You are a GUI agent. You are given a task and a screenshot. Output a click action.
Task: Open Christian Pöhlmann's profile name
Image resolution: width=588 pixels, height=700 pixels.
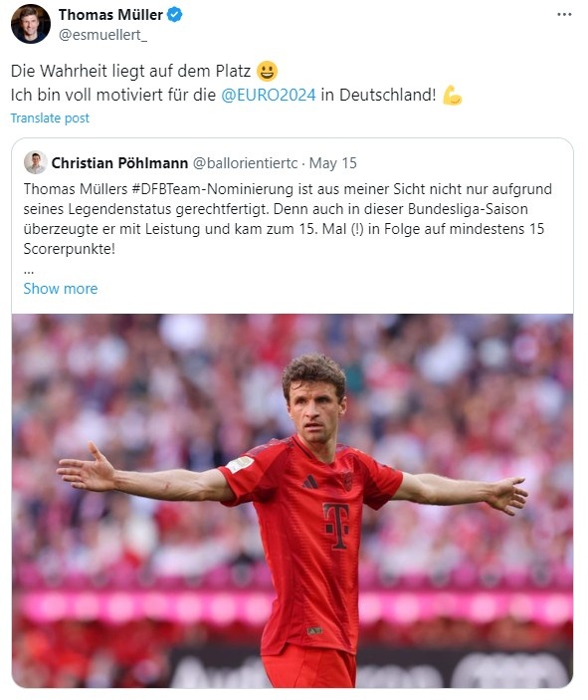[x=119, y=163]
